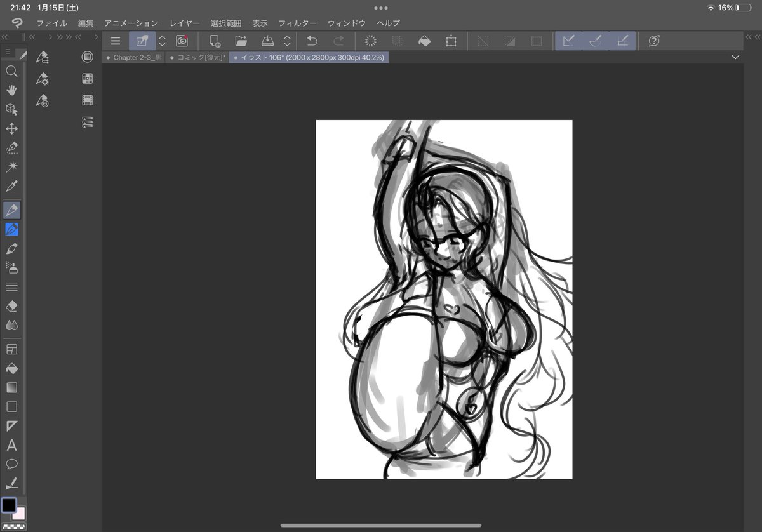Select the Figure rectangle tool

(11, 406)
